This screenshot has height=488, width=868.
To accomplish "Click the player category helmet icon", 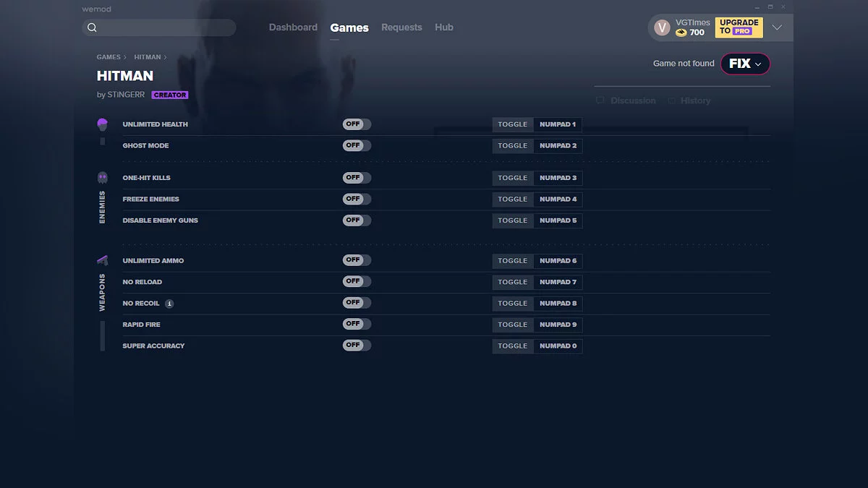I will tap(102, 124).
